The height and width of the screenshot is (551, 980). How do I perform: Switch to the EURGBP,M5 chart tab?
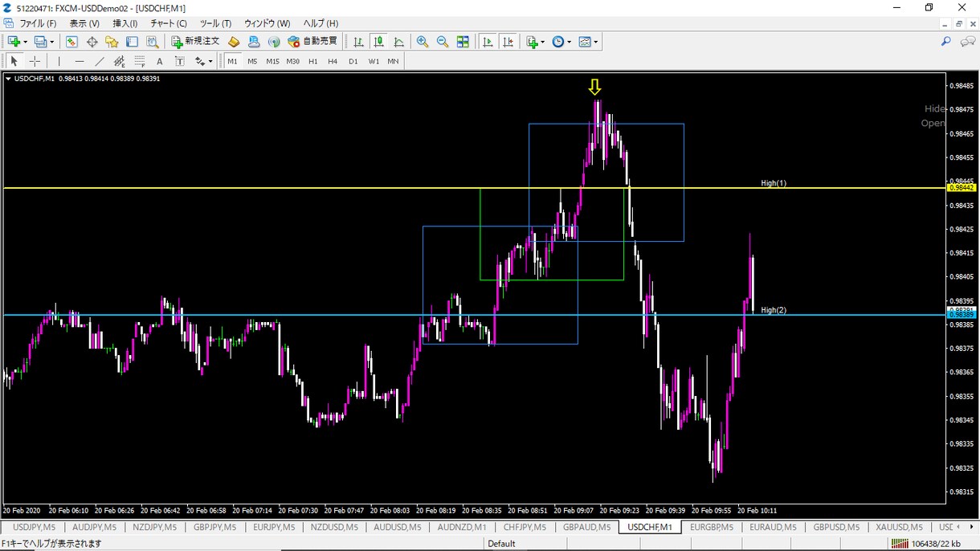click(x=711, y=527)
